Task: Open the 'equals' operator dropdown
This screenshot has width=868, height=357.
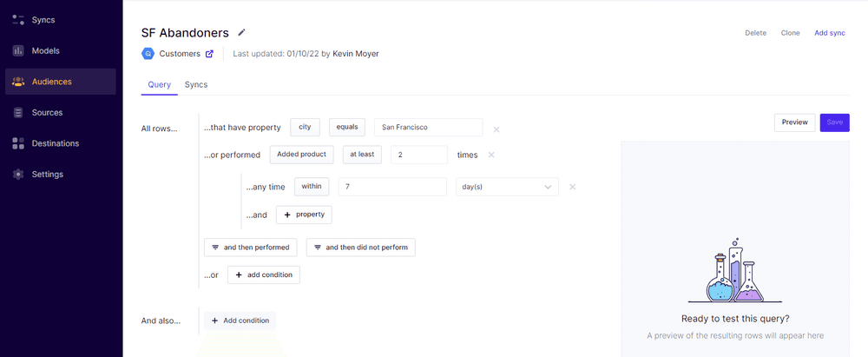Action: pyautogui.click(x=347, y=127)
